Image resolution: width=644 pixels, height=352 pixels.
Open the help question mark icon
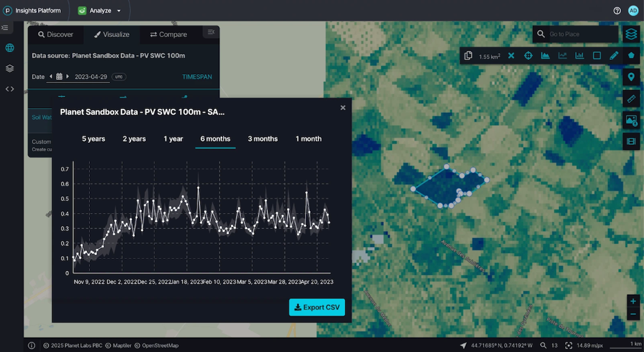coord(617,11)
